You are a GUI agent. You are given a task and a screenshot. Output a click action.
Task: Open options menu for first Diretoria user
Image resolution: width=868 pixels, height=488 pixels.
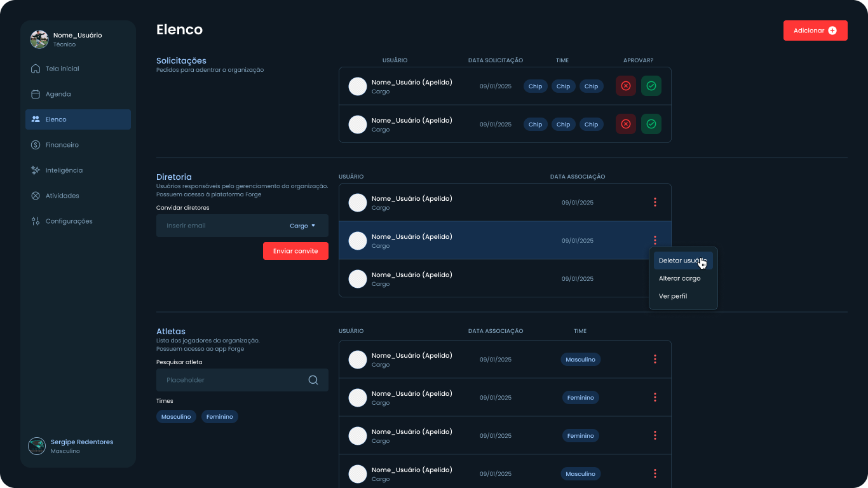654,202
